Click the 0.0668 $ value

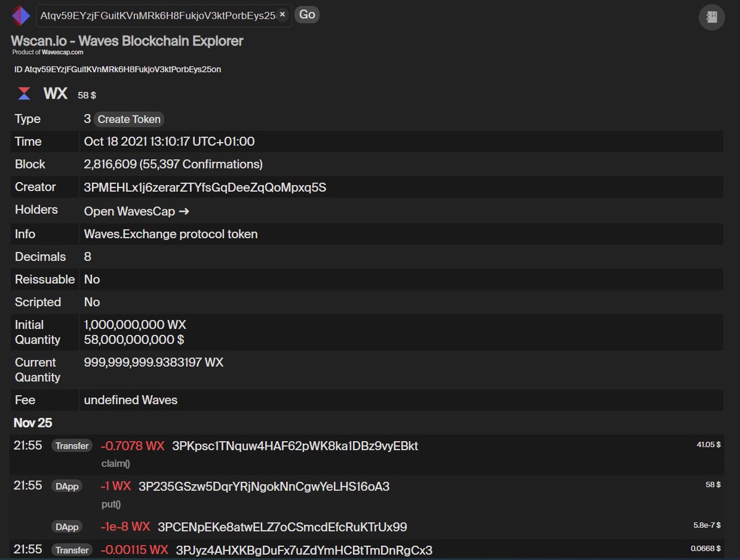(x=706, y=548)
